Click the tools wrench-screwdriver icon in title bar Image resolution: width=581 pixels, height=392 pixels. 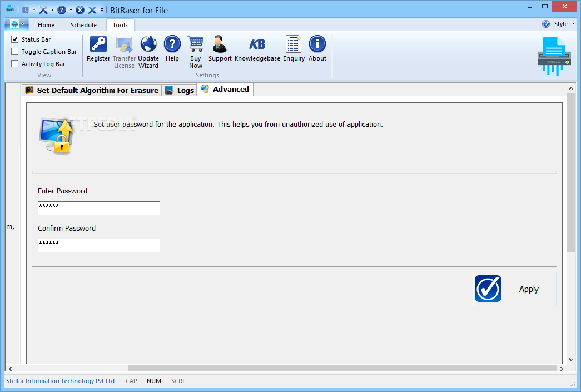(x=43, y=10)
